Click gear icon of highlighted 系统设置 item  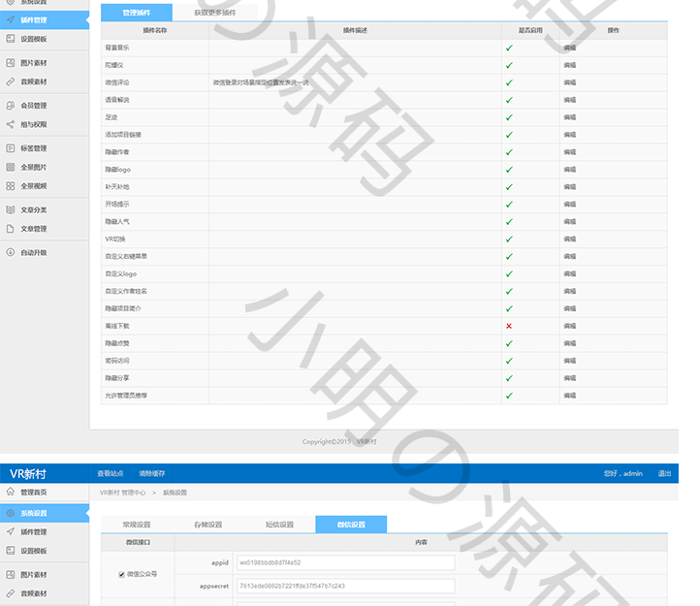click(11, 513)
